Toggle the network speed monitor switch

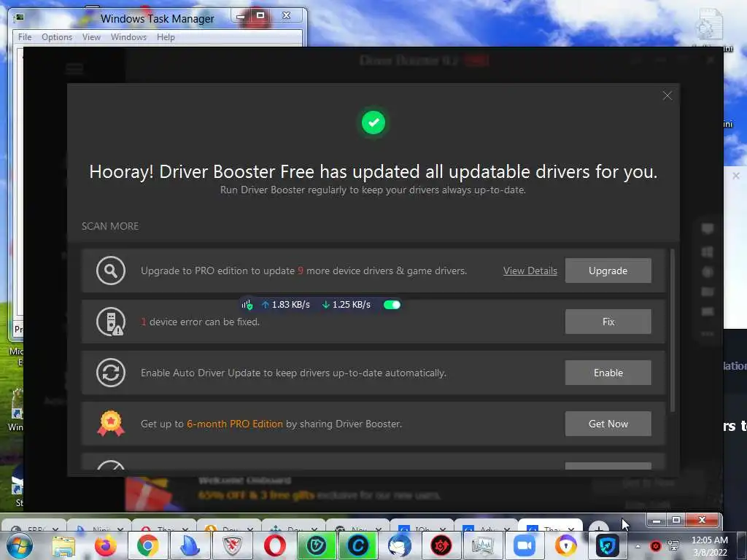click(392, 305)
